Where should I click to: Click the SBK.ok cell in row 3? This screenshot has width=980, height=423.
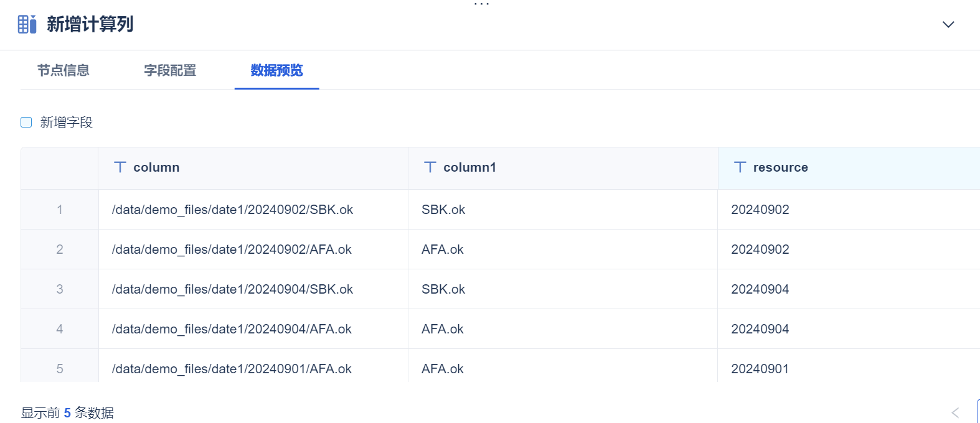coord(443,289)
